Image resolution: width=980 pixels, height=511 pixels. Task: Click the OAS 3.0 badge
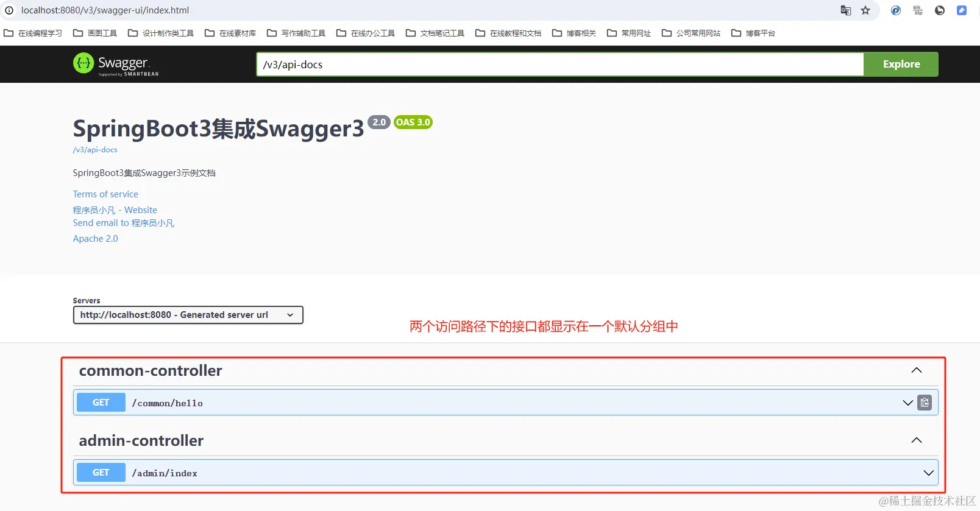coord(413,122)
